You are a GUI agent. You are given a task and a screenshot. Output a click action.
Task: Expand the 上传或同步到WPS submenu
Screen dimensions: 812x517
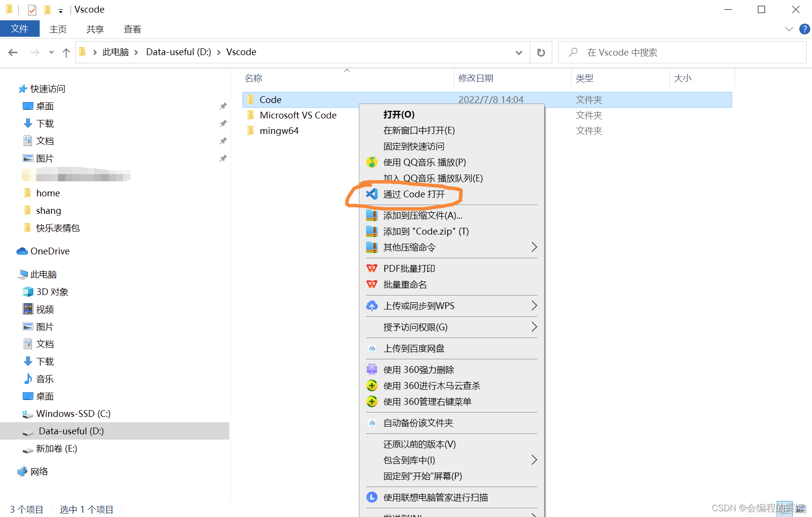[x=534, y=306]
